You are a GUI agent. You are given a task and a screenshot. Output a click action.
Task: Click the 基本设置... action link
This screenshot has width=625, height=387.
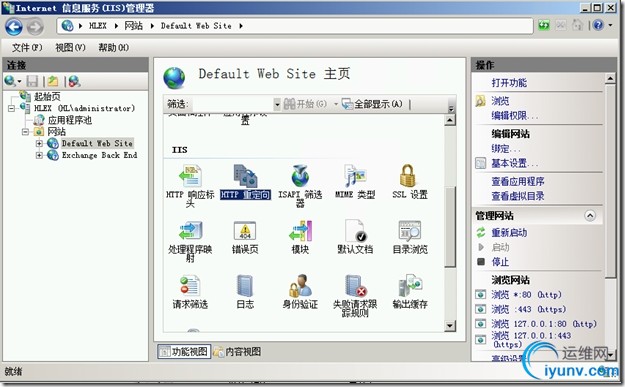click(515, 163)
